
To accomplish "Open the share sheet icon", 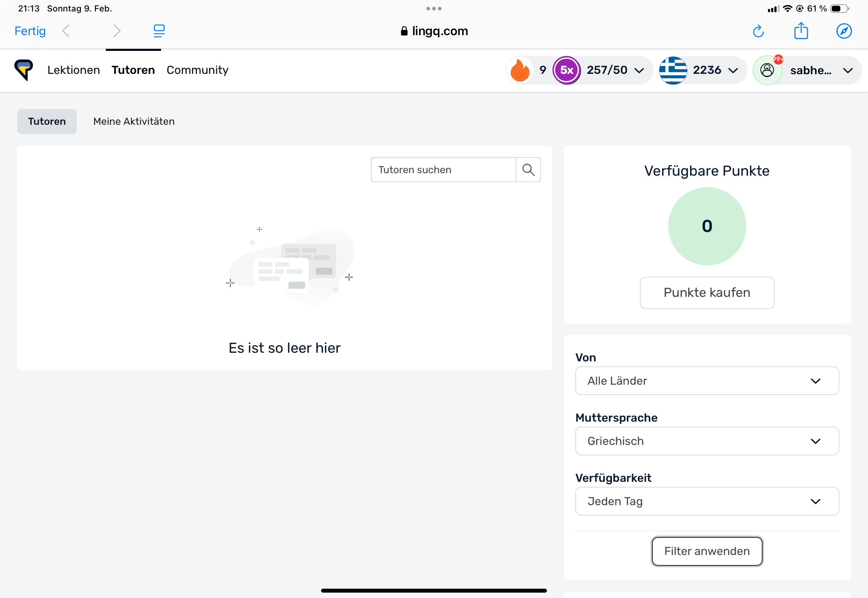I will (x=801, y=31).
